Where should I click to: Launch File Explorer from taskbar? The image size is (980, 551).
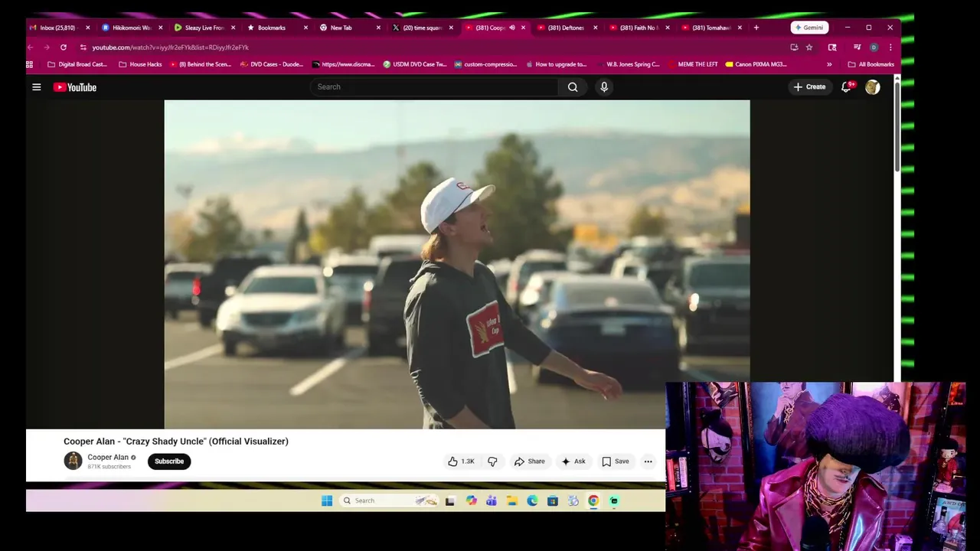511,500
